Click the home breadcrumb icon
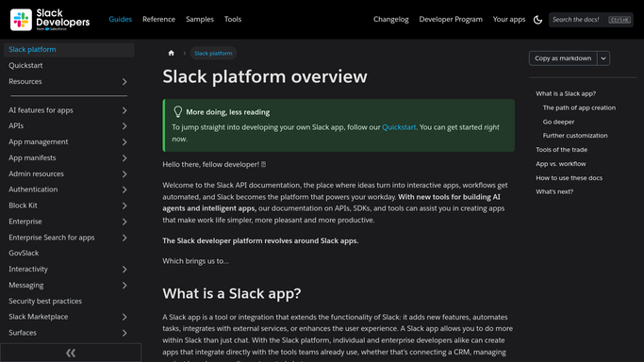 tap(172, 53)
